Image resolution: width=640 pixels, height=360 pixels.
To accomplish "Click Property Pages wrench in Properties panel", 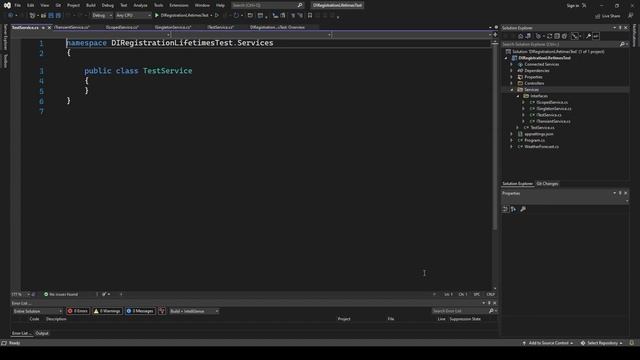I will (523, 209).
